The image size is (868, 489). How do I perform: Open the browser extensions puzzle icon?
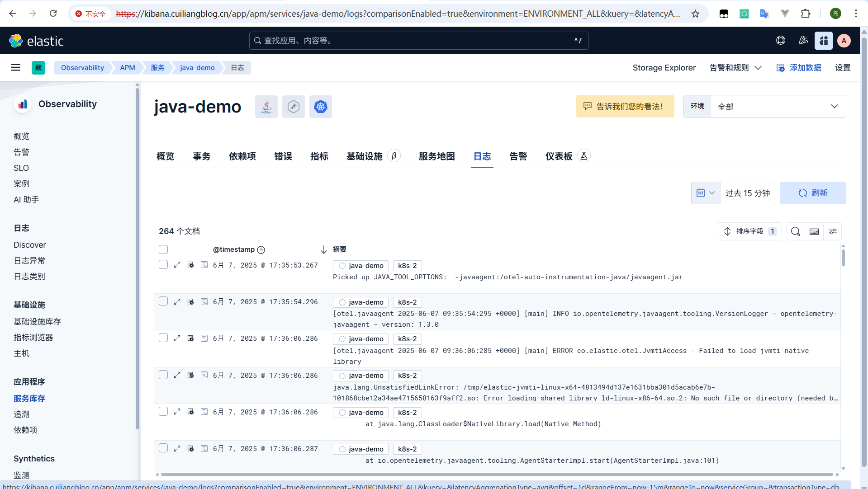(x=806, y=14)
